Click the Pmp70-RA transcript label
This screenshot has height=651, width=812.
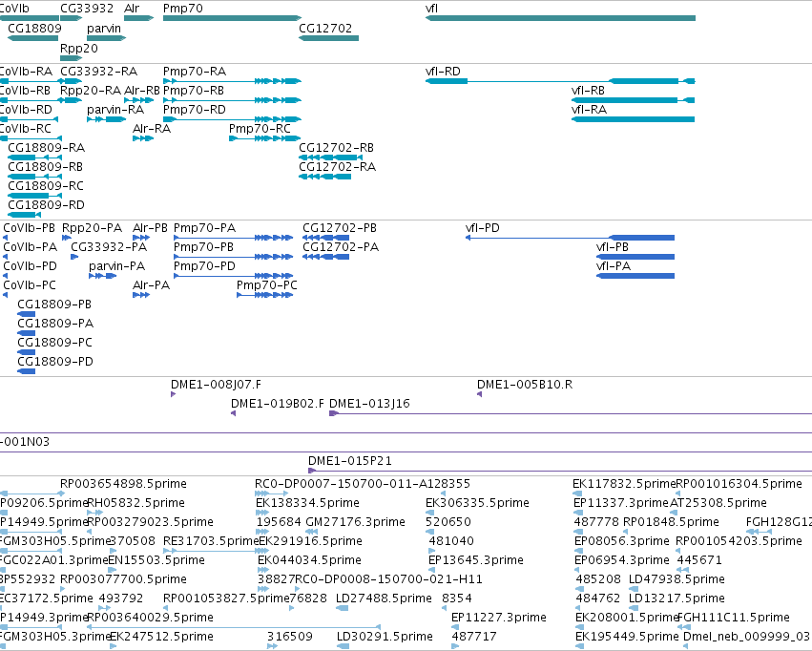coord(195,71)
